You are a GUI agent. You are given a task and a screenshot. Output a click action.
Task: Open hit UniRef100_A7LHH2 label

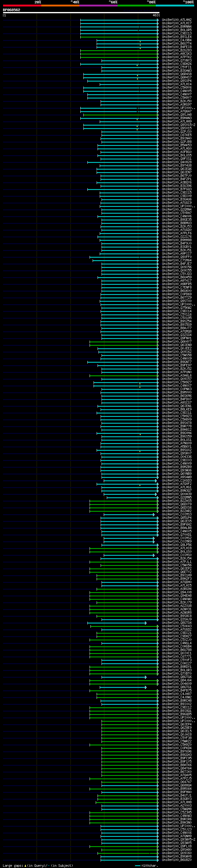click(x=177, y=20)
